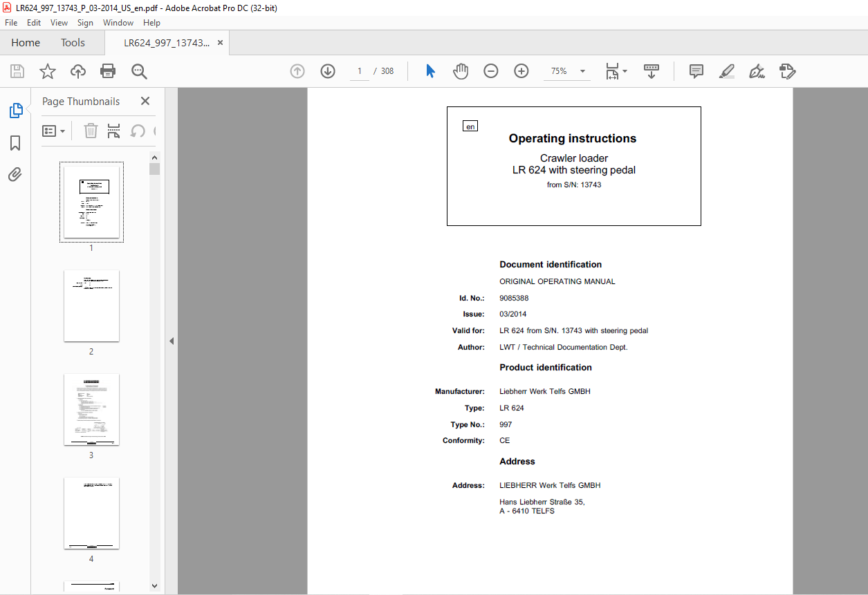Delete selected page with trash icon

coord(91,131)
